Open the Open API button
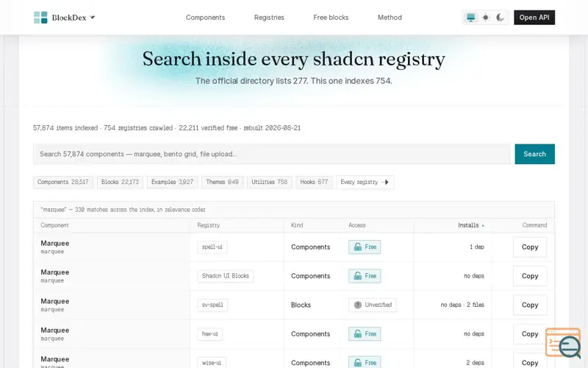588x368 pixels. pos(534,17)
